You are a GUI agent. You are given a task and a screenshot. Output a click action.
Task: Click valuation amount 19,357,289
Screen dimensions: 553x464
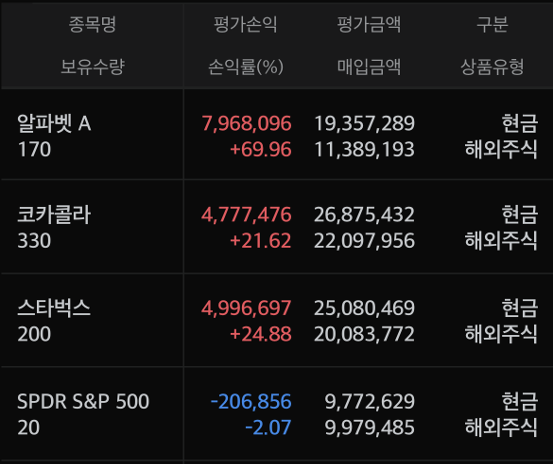(x=364, y=123)
